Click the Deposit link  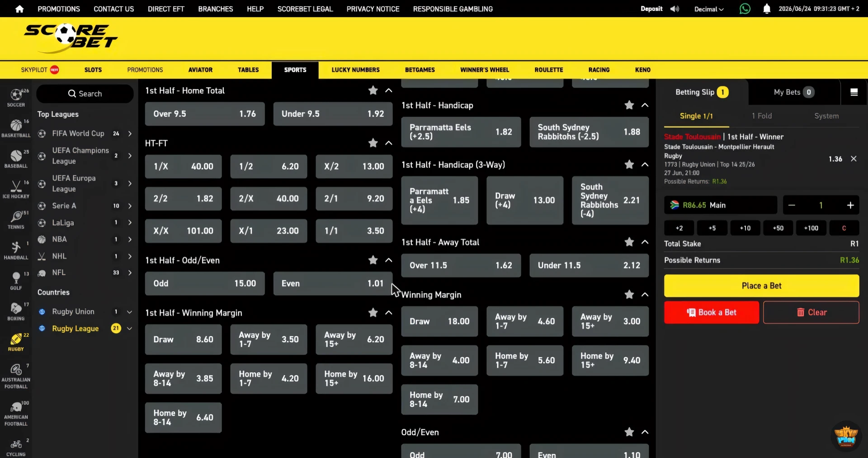point(651,9)
